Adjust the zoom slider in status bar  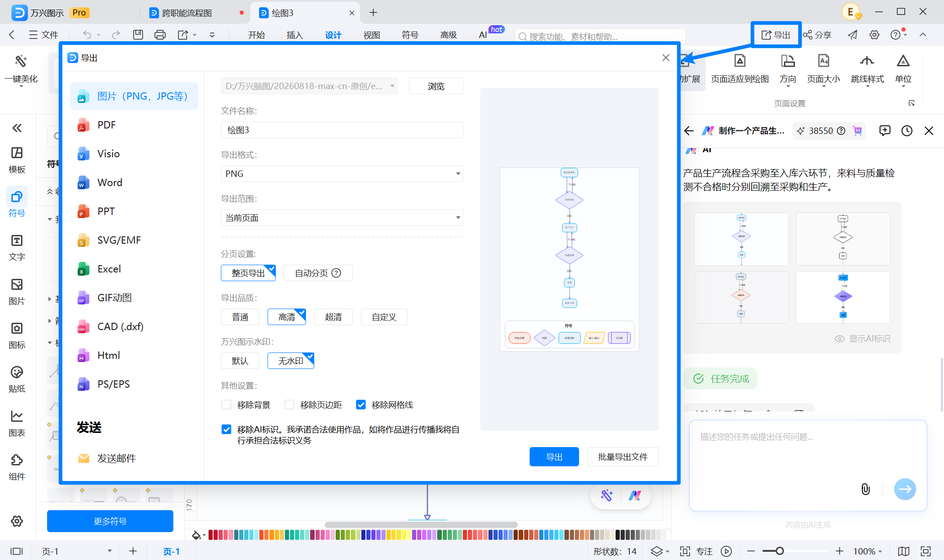click(779, 551)
